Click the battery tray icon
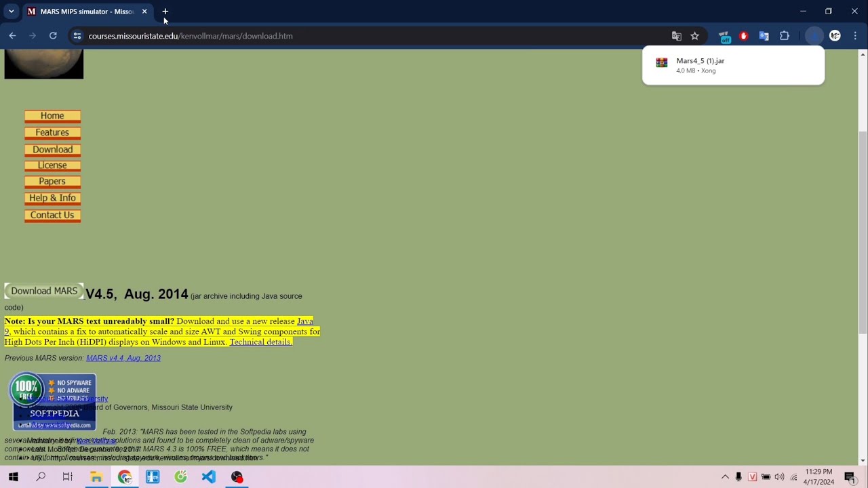 point(766,477)
